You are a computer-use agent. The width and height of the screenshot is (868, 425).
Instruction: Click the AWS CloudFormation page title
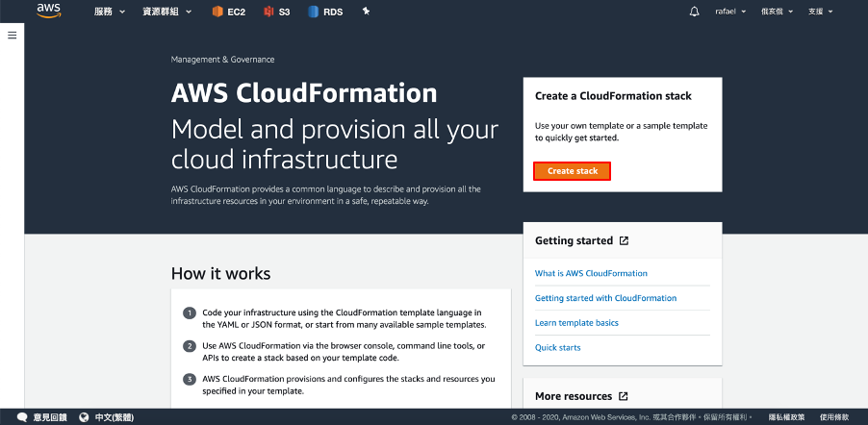coord(304,93)
